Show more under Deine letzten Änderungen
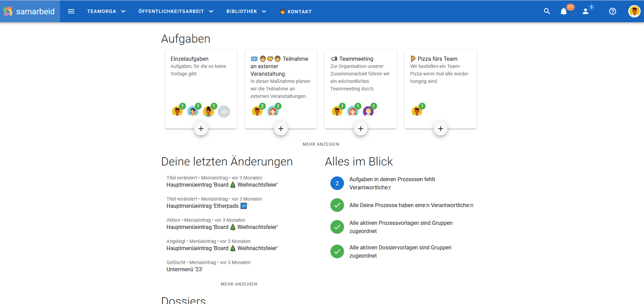Image resolution: width=644 pixels, height=304 pixels. (x=239, y=284)
